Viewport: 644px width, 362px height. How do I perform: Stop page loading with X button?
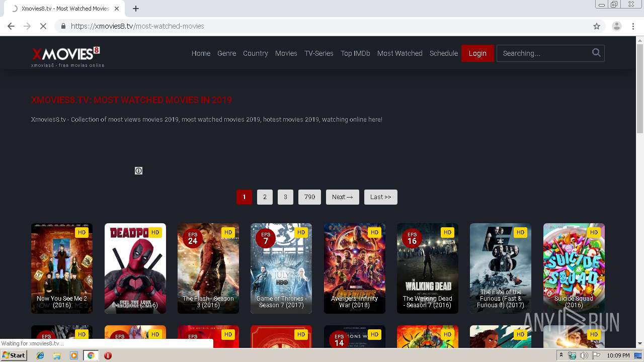pos(43,26)
